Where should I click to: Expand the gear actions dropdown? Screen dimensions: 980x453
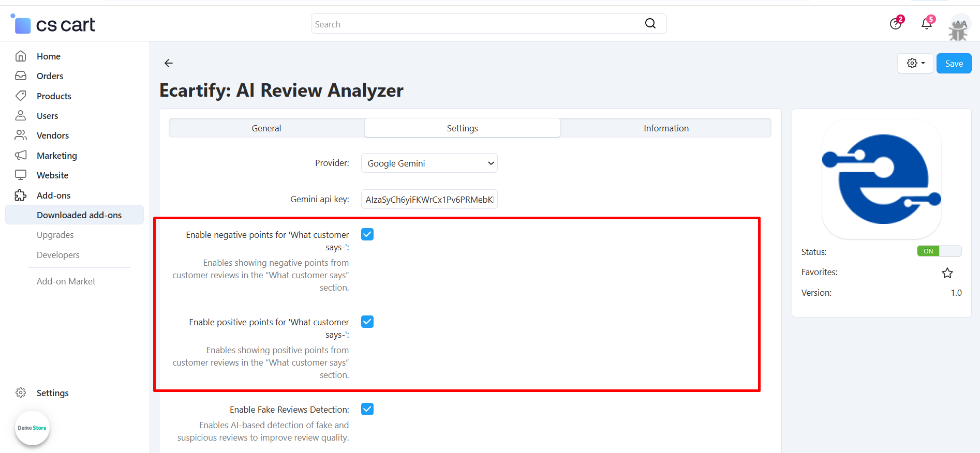pos(915,64)
